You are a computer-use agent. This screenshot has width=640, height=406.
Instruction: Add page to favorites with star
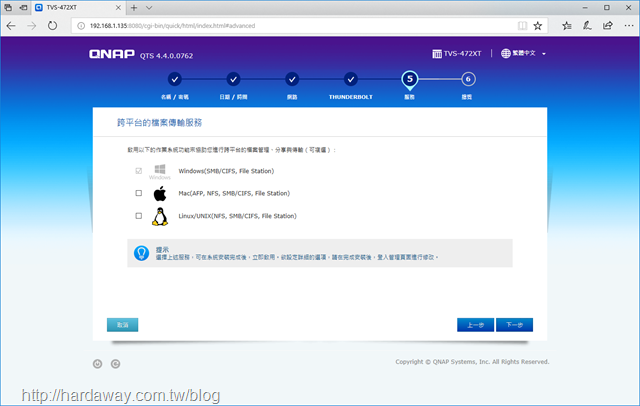coord(538,26)
